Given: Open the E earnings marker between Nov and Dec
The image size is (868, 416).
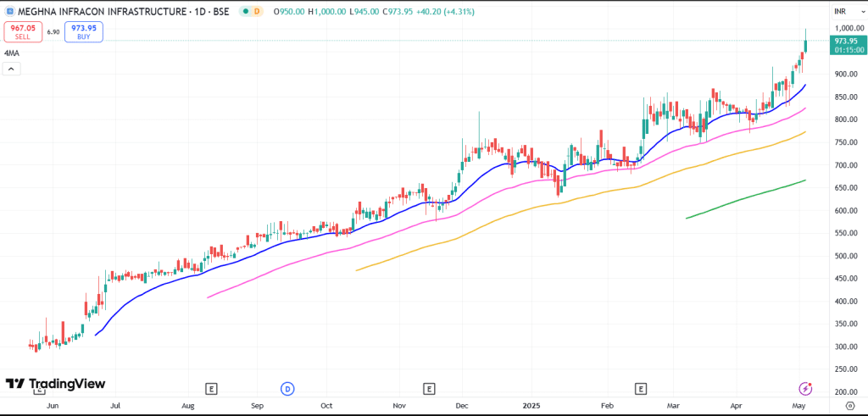Looking at the screenshot, I should click(x=428, y=389).
